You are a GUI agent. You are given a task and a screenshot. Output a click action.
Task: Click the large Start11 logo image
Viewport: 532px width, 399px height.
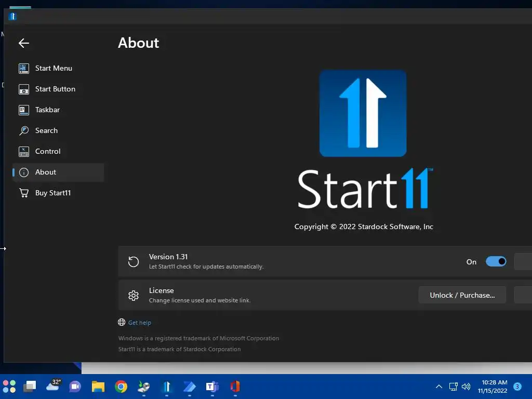pos(363,114)
